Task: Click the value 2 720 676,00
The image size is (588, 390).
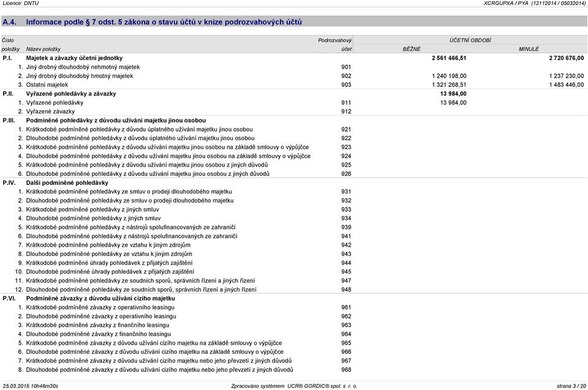Action: click(566, 58)
